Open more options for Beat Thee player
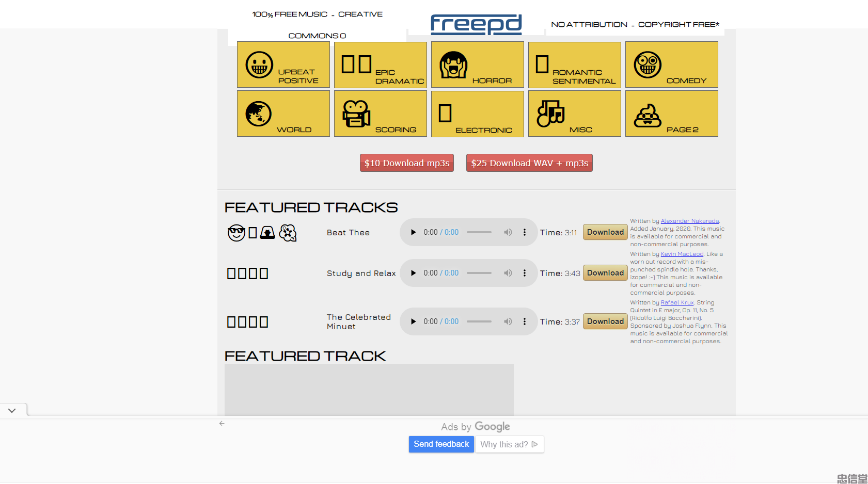This screenshot has height=484, width=868. [525, 232]
